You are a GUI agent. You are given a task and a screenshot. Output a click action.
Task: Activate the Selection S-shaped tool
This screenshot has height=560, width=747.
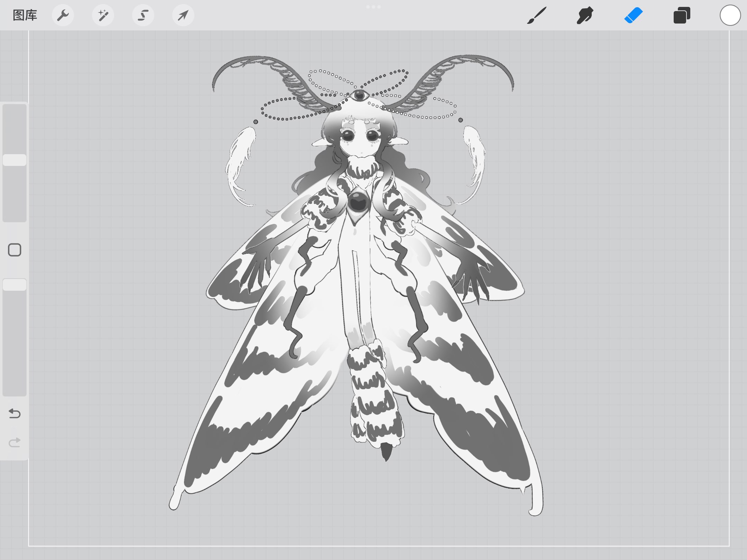coord(143,16)
